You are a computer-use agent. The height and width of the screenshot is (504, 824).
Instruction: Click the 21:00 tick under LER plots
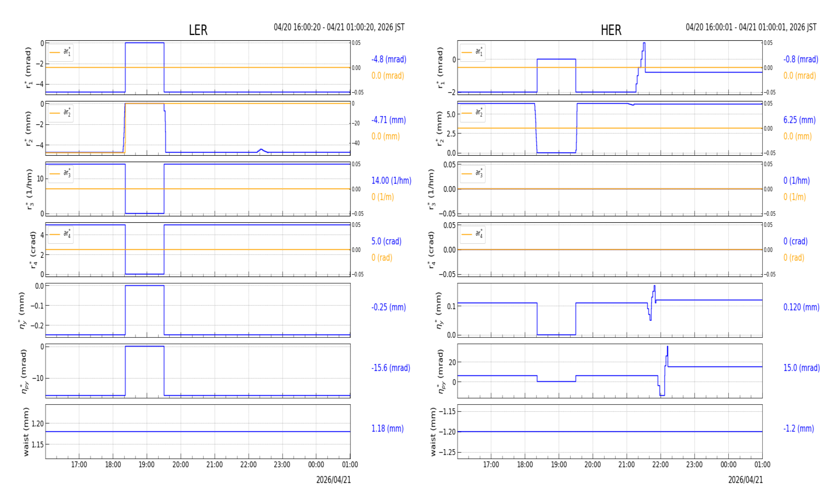215,465
